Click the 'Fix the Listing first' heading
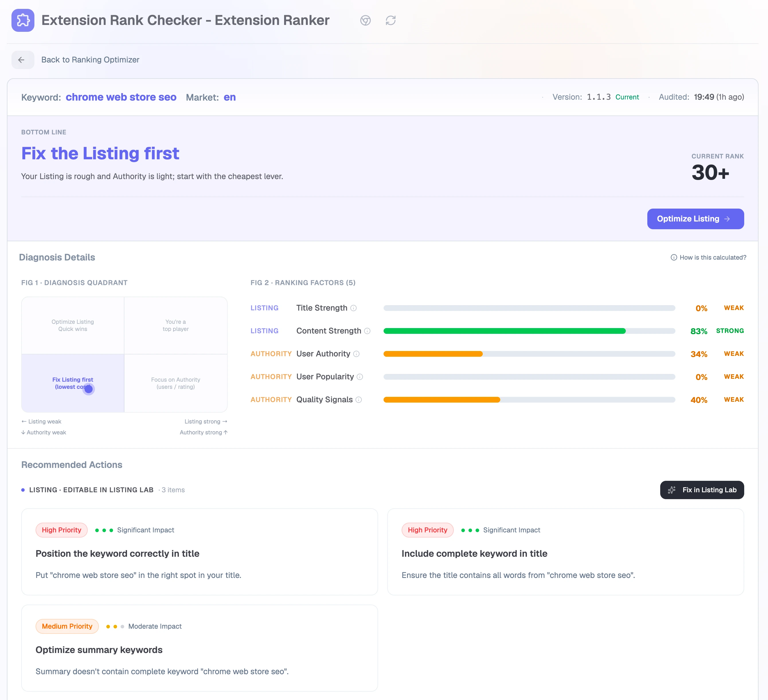Viewport: 768px width, 700px height. coord(100,154)
